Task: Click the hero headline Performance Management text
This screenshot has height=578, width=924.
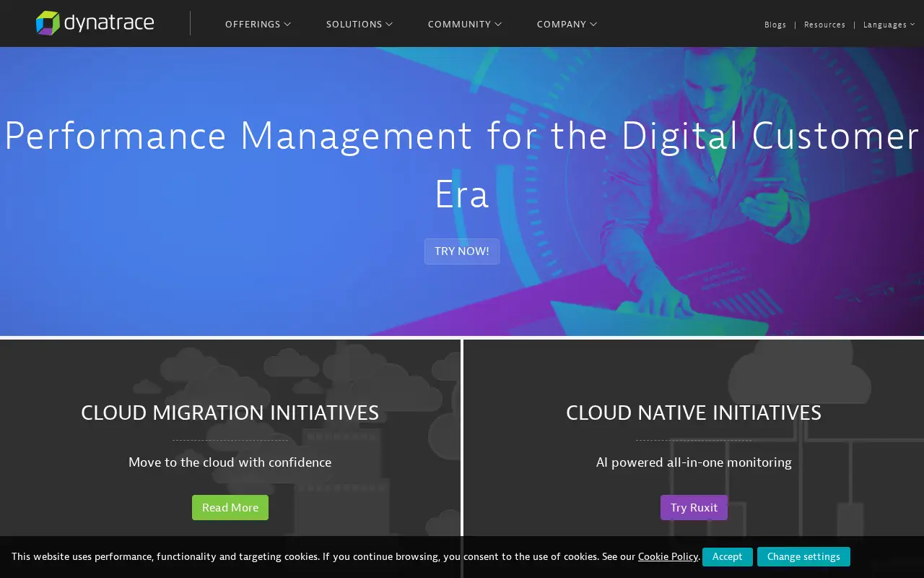Action: [x=462, y=165]
